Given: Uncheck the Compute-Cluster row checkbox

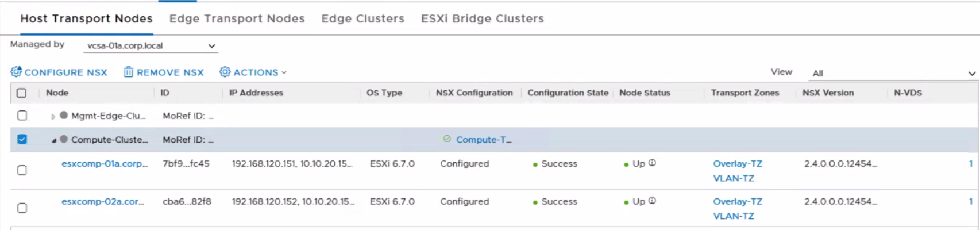Looking at the screenshot, I should pyautogui.click(x=22, y=139).
